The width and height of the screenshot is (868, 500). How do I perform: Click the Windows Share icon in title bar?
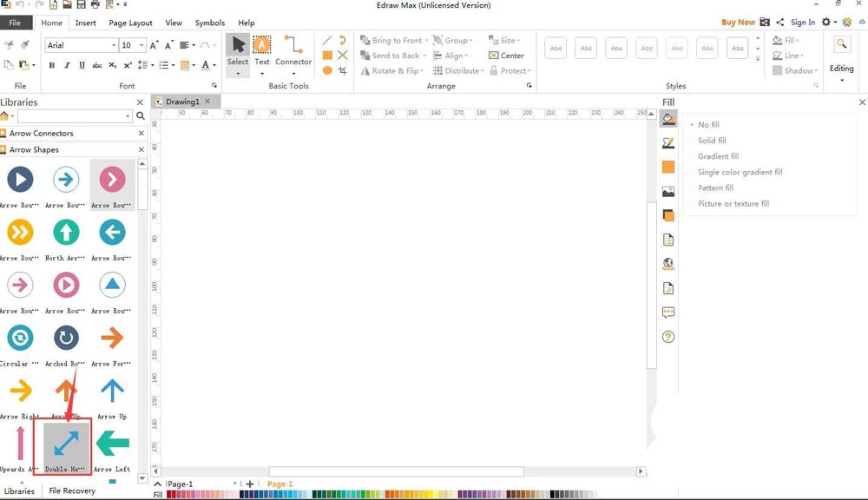pos(780,23)
